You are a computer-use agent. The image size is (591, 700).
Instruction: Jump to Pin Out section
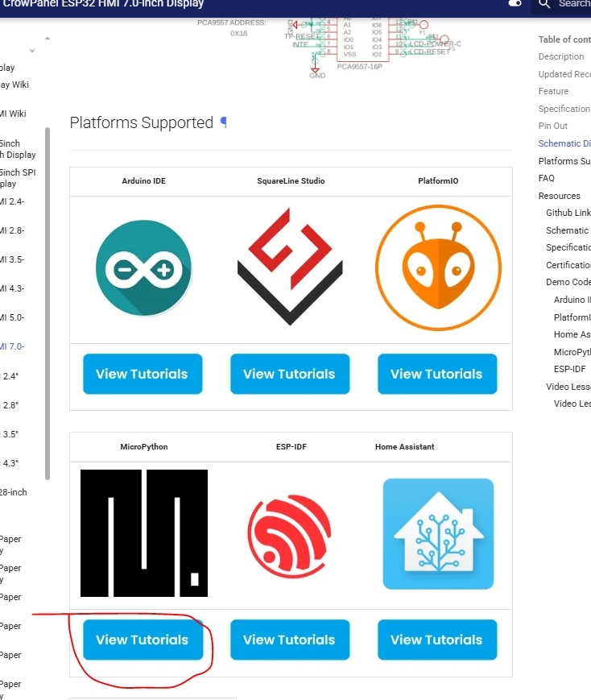tap(552, 126)
